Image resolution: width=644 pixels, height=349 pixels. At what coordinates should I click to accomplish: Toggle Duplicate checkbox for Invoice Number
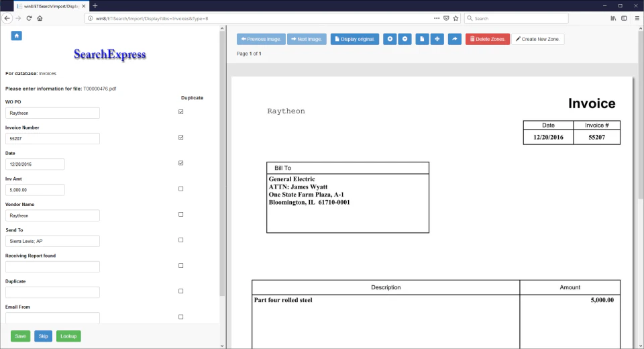point(180,138)
